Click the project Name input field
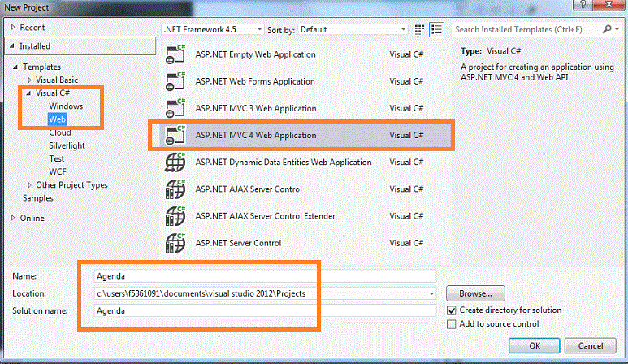The height and width of the screenshot is (364, 628). 265,276
